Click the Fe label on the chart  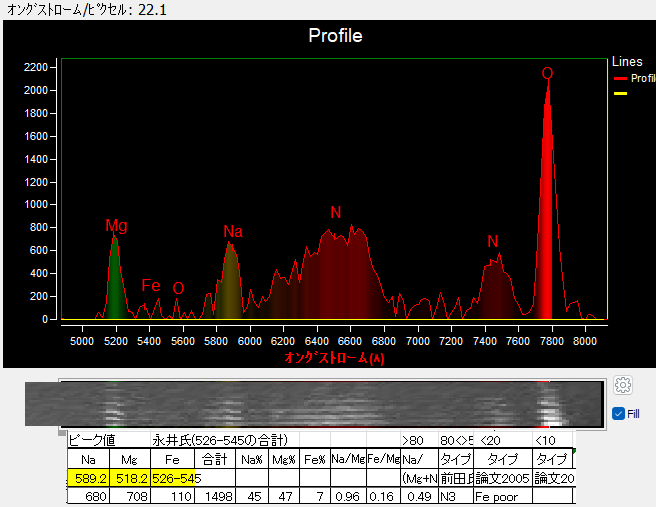click(x=151, y=286)
